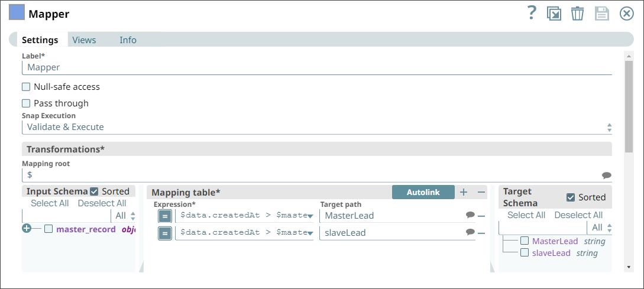Screen dimensions: 644x289
Task: Open the help question mark icon
Action: coord(532,14)
